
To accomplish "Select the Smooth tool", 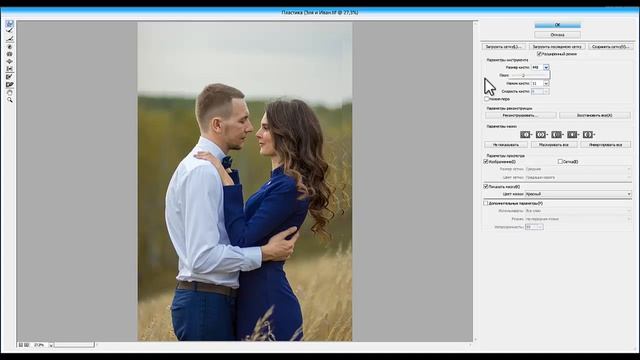I will [x=9, y=39].
